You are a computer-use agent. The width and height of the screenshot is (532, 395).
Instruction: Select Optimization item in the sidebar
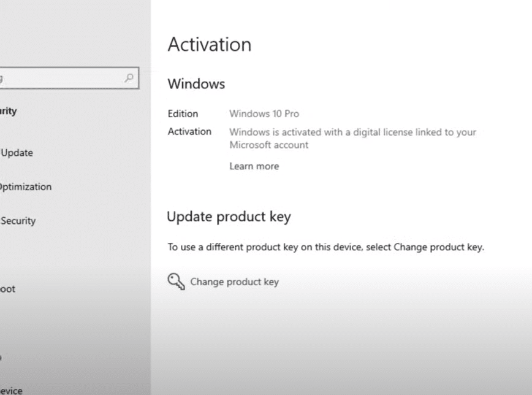[26, 187]
